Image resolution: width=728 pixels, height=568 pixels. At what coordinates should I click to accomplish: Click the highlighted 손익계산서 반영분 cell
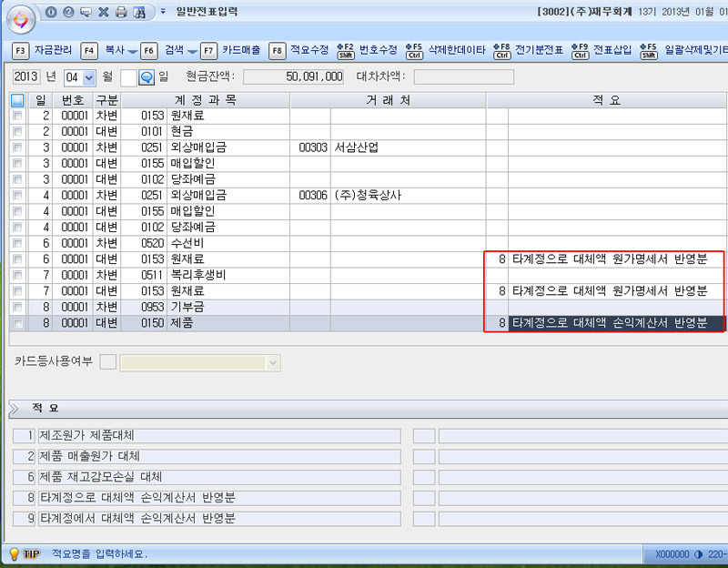616,323
